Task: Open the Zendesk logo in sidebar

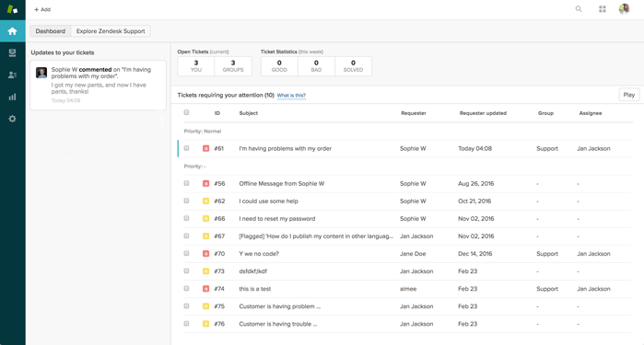Action: point(12,9)
